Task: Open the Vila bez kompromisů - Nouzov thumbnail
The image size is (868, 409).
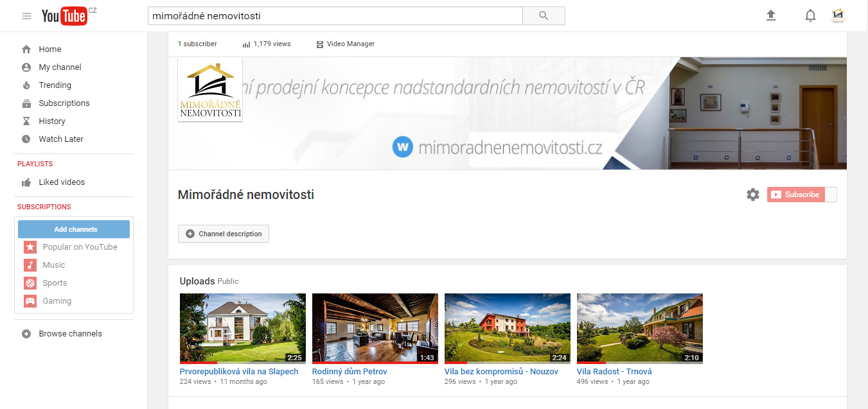Action: pyautogui.click(x=508, y=329)
